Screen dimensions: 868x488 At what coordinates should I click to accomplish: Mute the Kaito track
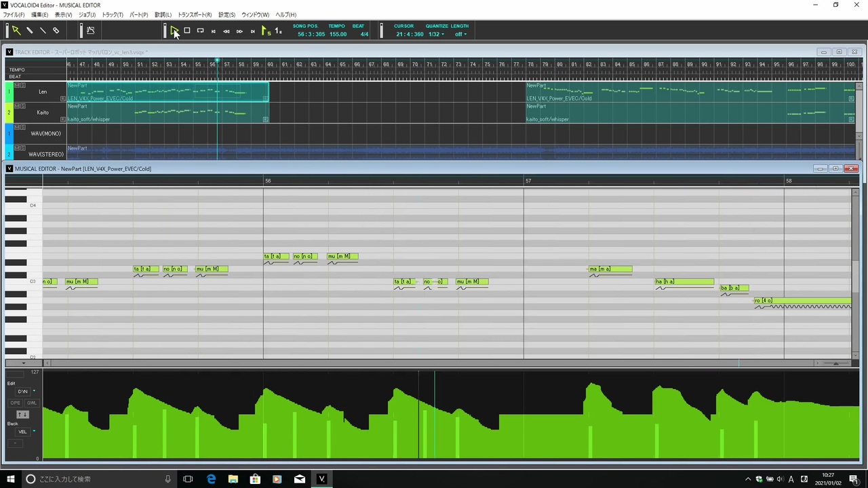click(16, 106)
